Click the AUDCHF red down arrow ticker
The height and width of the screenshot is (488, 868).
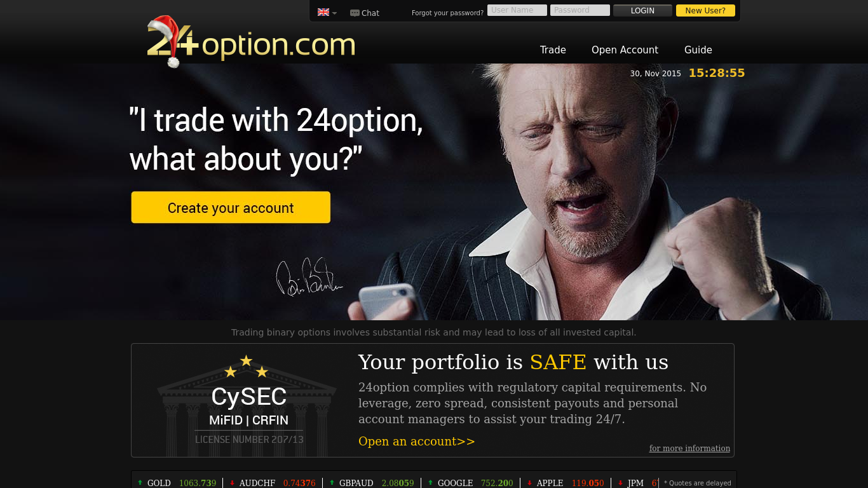(x=232, y=483)
